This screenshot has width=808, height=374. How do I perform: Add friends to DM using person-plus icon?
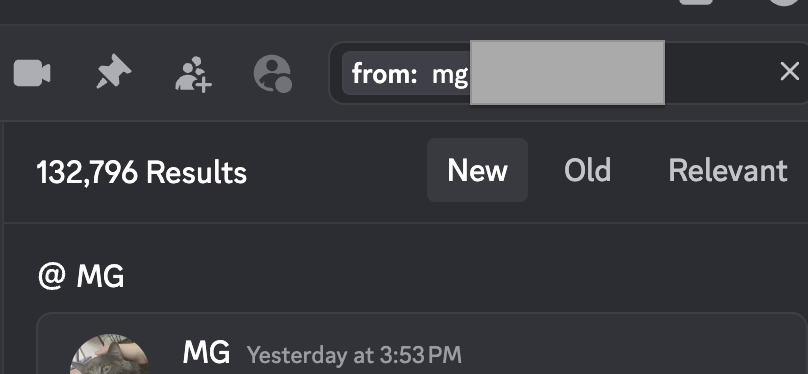tap(193, 74)
